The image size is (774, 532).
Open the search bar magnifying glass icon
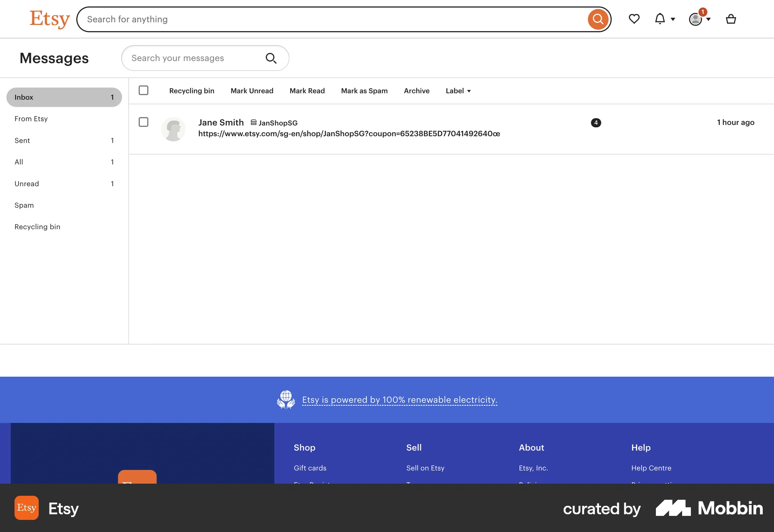pos(598,19)
